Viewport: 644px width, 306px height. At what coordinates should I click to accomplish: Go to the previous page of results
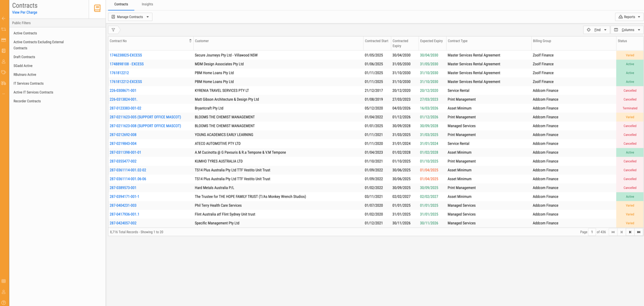(621, 232)
